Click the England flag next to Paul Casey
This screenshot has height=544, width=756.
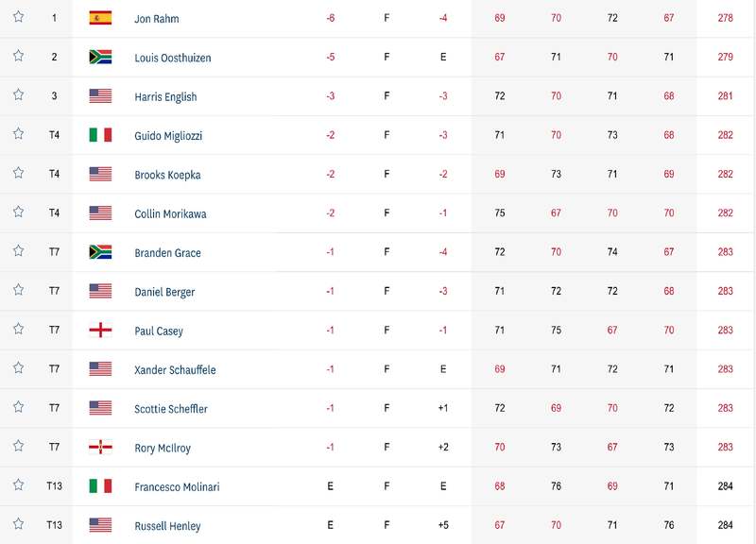(100, 330)
